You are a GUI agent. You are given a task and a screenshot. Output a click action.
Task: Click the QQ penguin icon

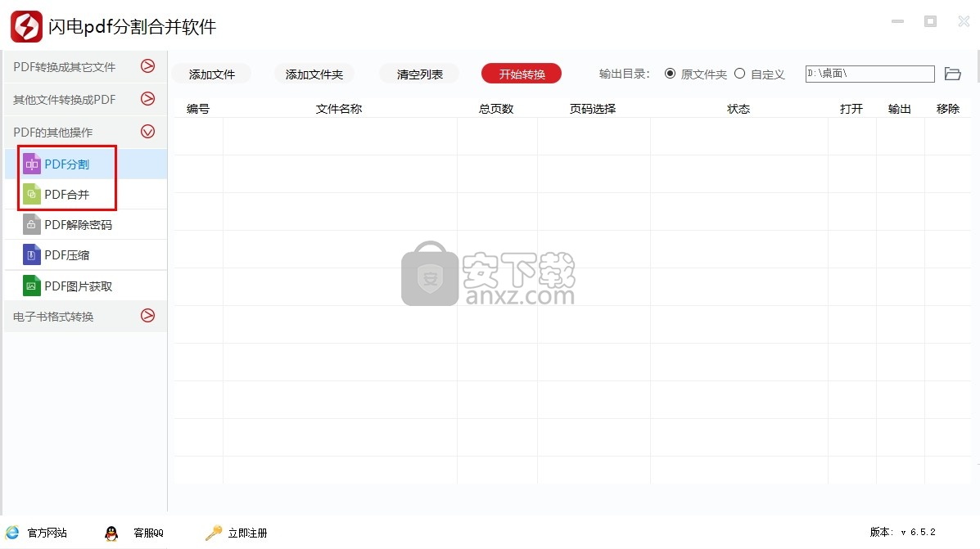(x=111, y=533)
